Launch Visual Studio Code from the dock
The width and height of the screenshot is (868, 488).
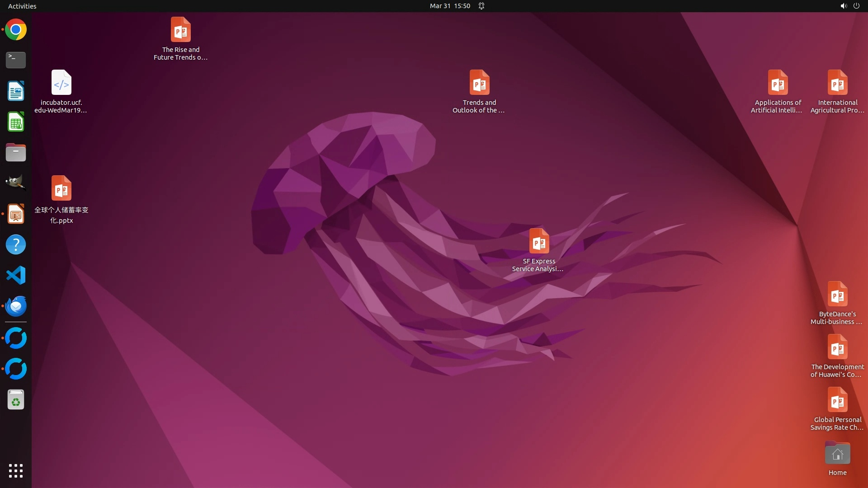(x=16, y=275)
